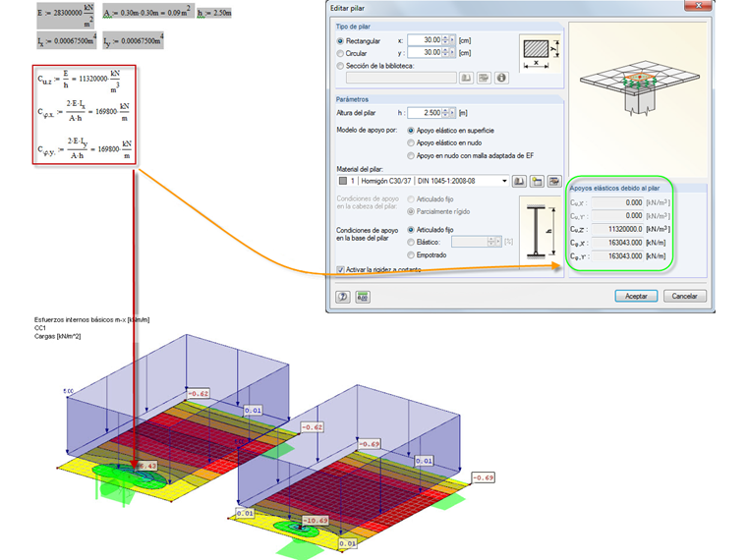The image size is (747, 560).
Task: Select Circular column type
Action: coord(340,53)
